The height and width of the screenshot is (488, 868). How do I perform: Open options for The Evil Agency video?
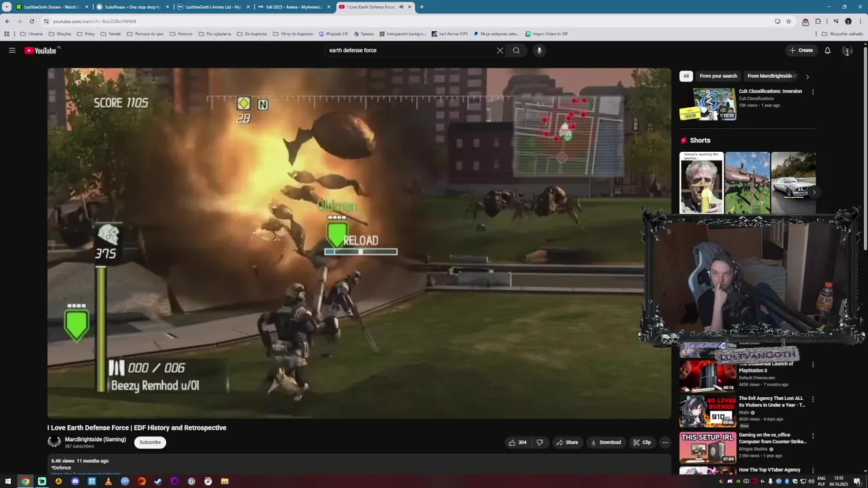pyautogui.click(x=812, y=399)
